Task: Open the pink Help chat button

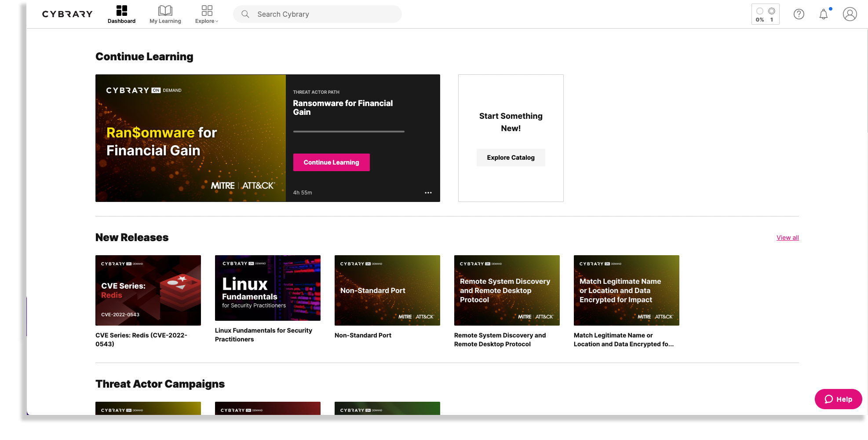Action: pyautogui.click(x=838, y=399)
